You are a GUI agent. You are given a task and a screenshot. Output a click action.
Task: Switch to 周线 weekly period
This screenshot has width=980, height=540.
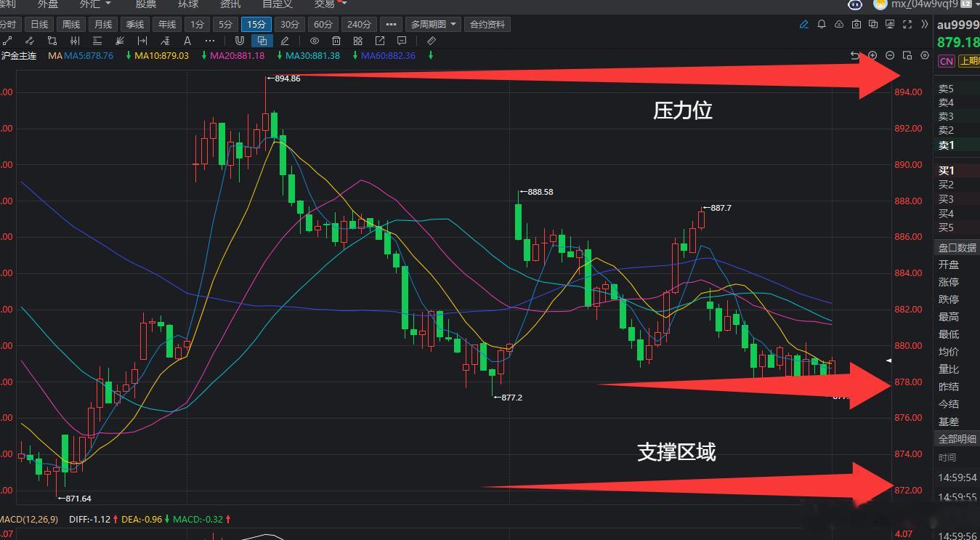point(71,24)
